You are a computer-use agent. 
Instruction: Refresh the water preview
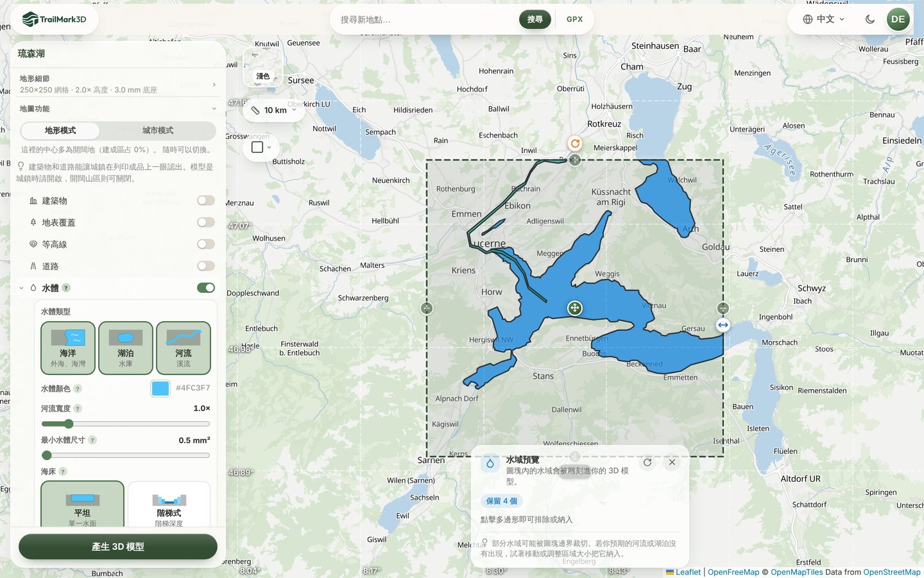[647, 462]
